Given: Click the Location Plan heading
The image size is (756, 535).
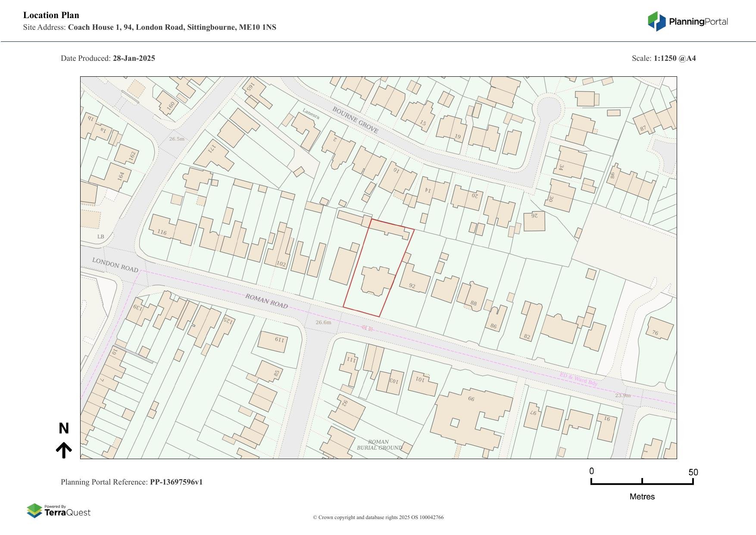Looking at the screenshot, I should point(51,15).
